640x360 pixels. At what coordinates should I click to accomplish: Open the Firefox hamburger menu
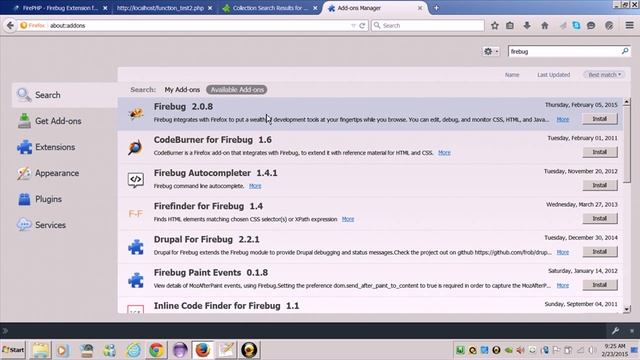pos(629,25)
